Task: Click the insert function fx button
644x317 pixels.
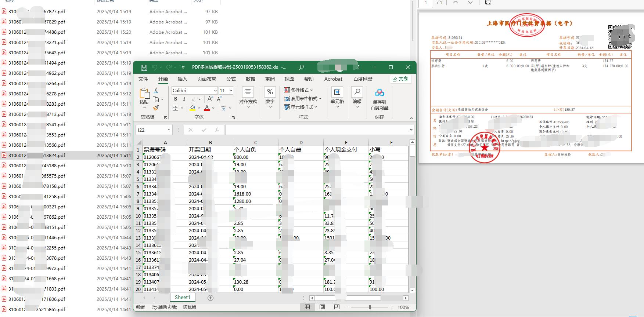Action: click(x=217, y=130)
